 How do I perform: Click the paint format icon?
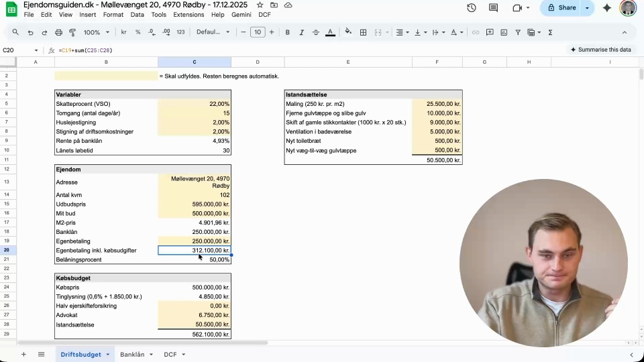point(72,32)
